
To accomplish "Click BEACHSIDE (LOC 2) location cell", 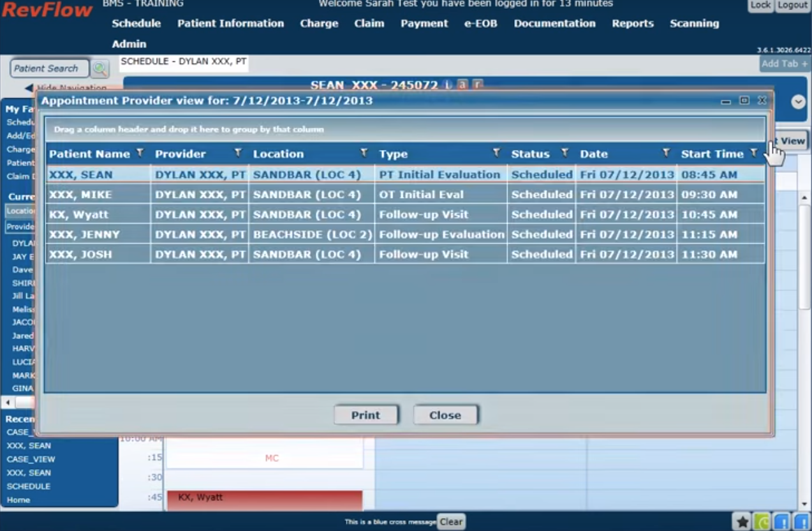I will click(312, 234).
